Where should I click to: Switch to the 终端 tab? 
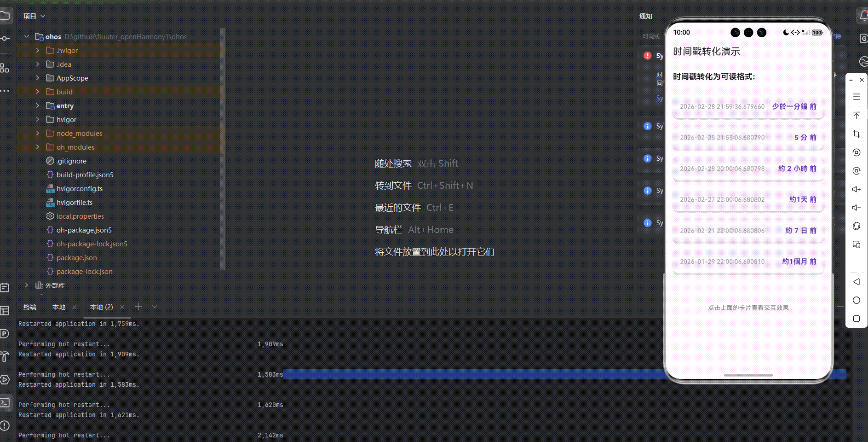tap(29, 307)
